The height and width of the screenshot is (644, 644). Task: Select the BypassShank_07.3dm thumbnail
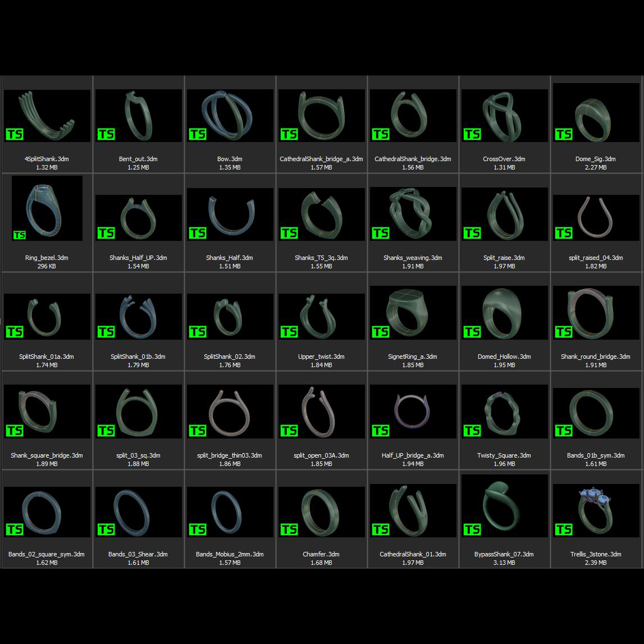[505, 506]
